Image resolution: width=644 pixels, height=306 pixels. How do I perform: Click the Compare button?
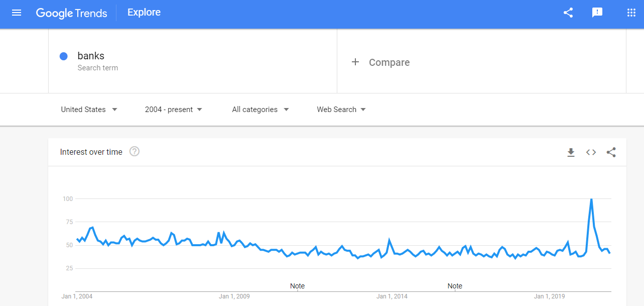[x=389, y=62]
